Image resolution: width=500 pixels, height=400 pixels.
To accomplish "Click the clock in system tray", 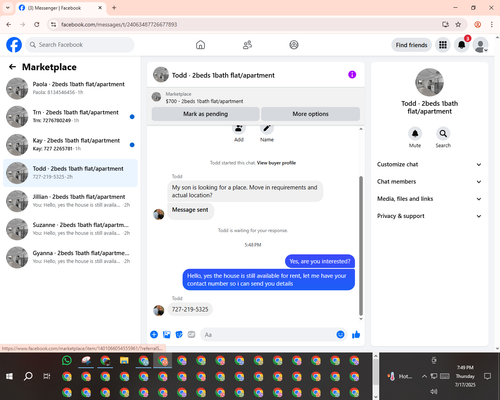I will point(465,376).
